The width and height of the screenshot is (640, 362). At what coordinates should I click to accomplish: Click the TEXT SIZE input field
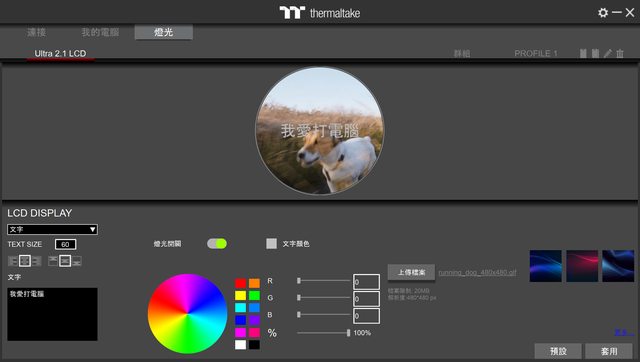click(65, 244)
